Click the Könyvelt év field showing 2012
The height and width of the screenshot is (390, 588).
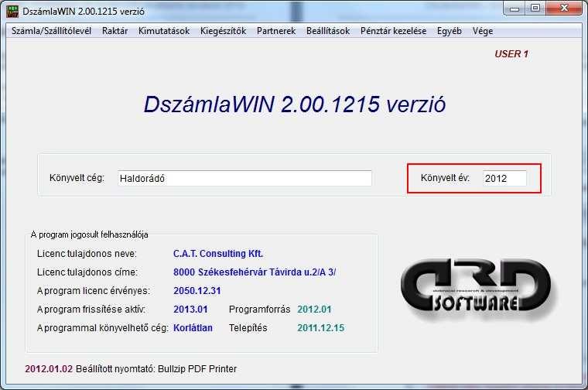click(x=504, y=178)
